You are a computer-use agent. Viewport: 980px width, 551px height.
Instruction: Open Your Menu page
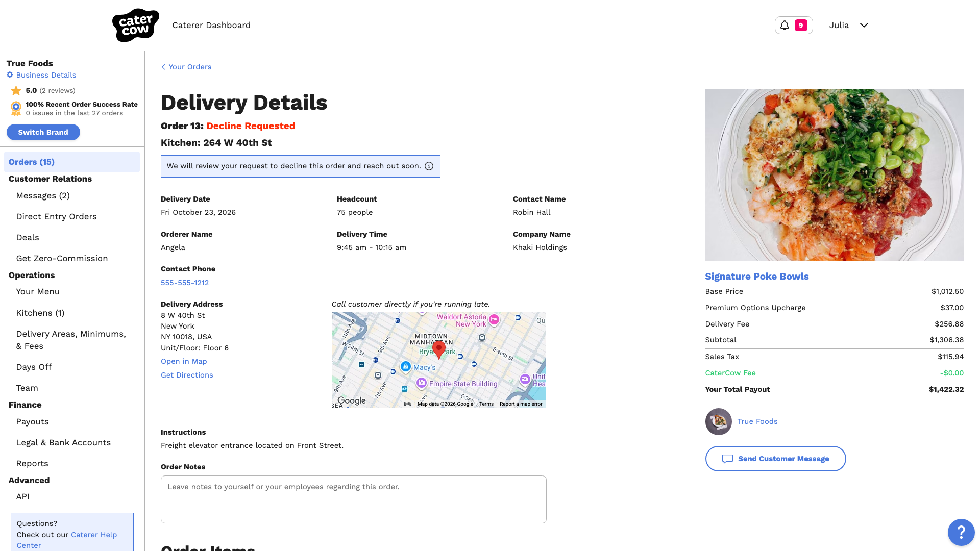(x=38, y=291)
